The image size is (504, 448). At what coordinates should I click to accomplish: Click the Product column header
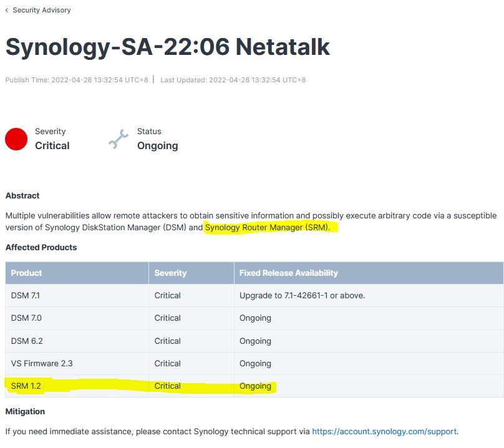[x=27, y=273]
